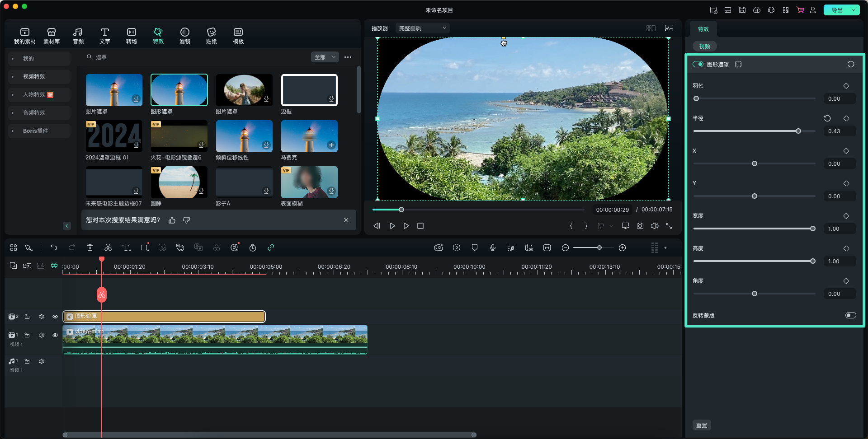Image resolution: width=868 pixels, height=439 pixels.
Task: Delete the clip with the trash icon
Action: (90, 248)
